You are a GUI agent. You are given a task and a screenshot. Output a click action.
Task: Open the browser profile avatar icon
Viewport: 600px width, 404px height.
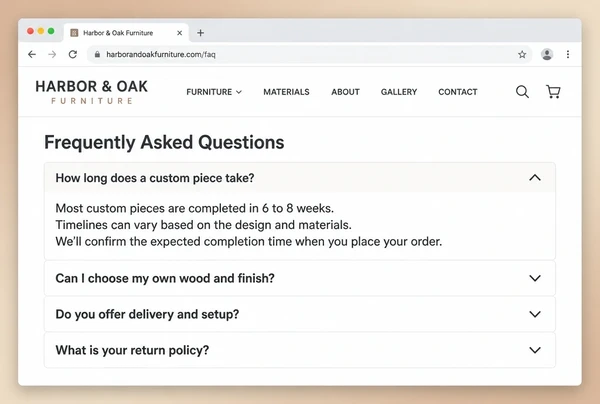coord(547,54)
